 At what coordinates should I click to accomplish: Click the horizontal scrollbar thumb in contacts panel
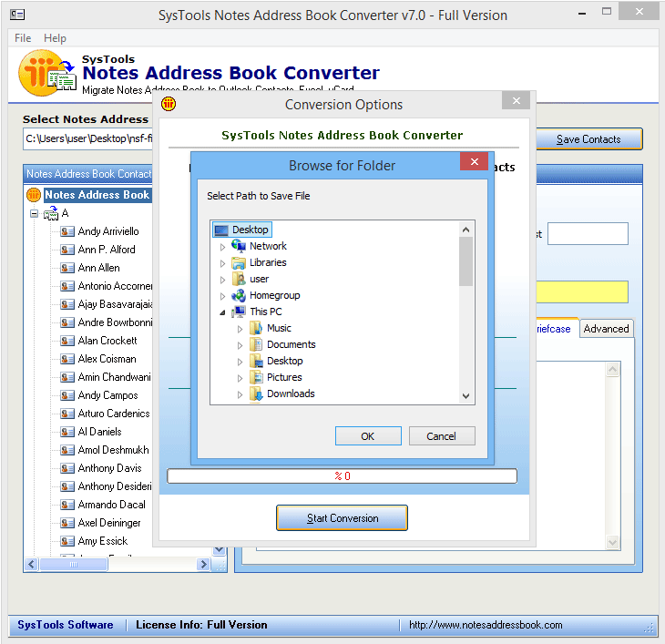click(74, 564)
